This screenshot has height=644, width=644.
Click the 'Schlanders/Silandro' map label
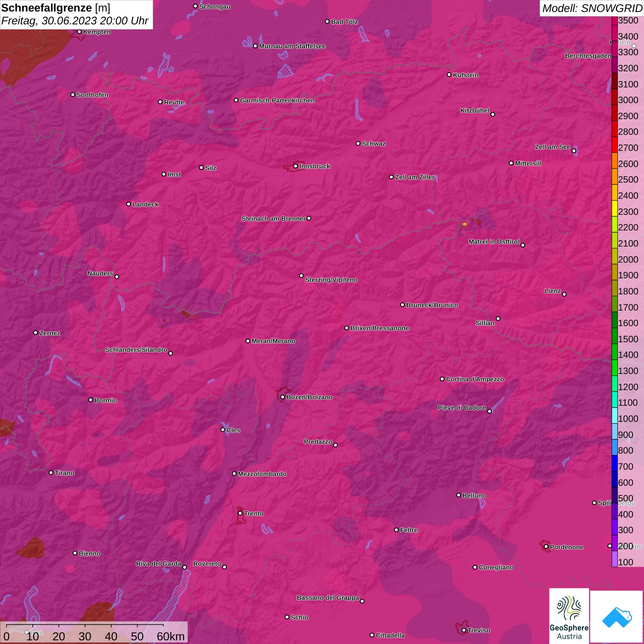point(136,350)
